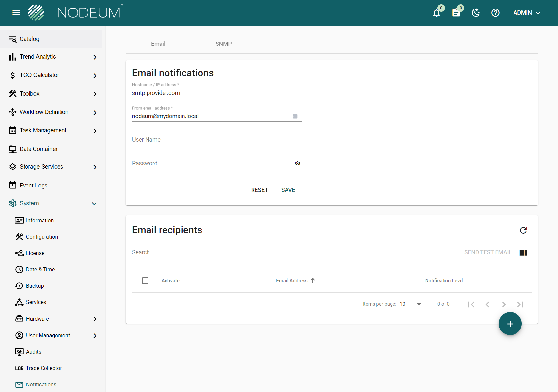Viewport: 558px width, 392px height.
Task: Click the Toolbox tools icon
Action: tap(13, 94)
